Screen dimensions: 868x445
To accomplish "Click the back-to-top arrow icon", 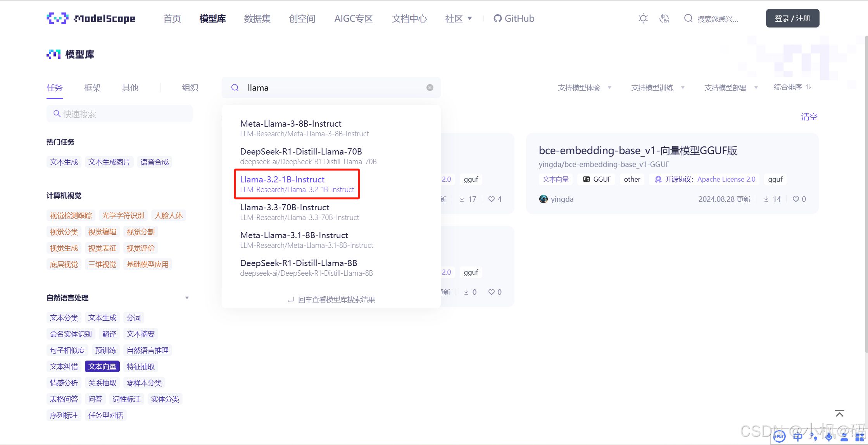I will pos(839,413).
